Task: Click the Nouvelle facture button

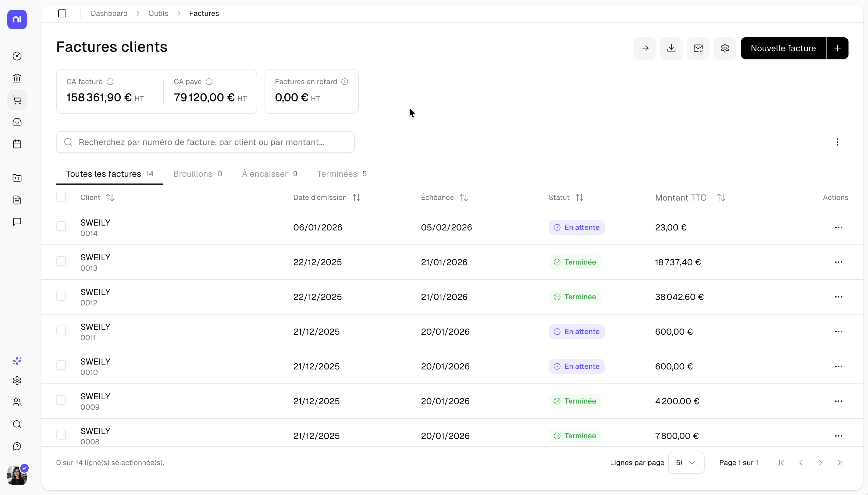Action: (783, 48)
